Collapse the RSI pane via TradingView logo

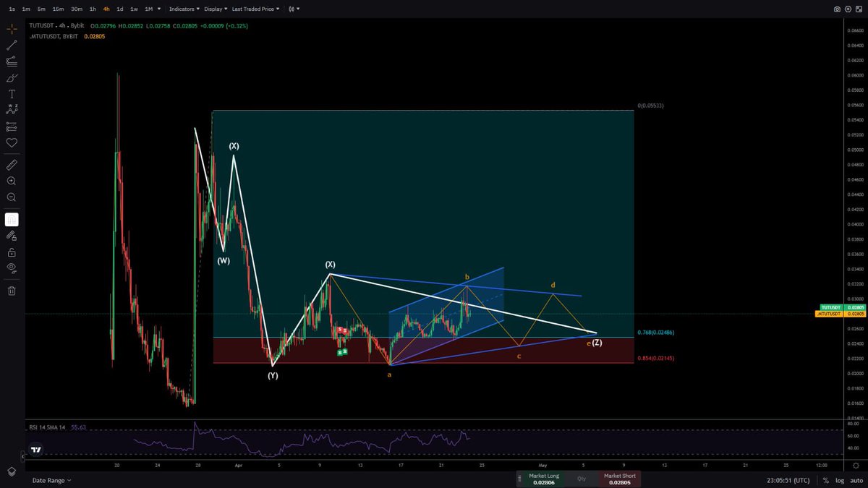[x=36, y=449]
